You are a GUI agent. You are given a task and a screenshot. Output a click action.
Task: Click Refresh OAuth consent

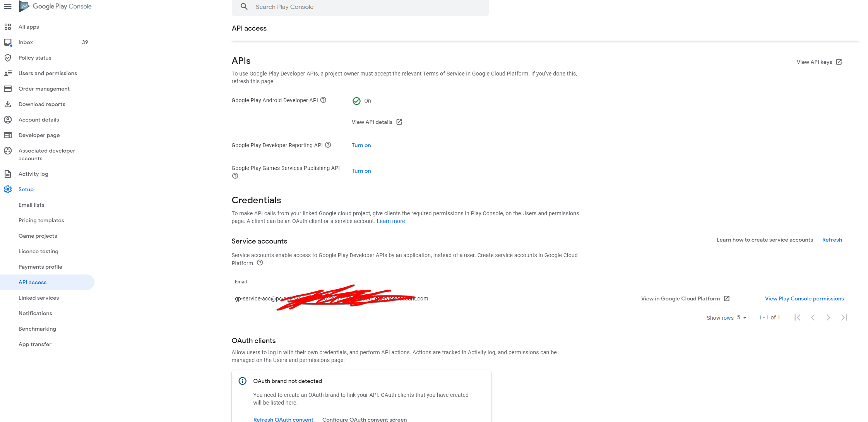click(283, 419)
